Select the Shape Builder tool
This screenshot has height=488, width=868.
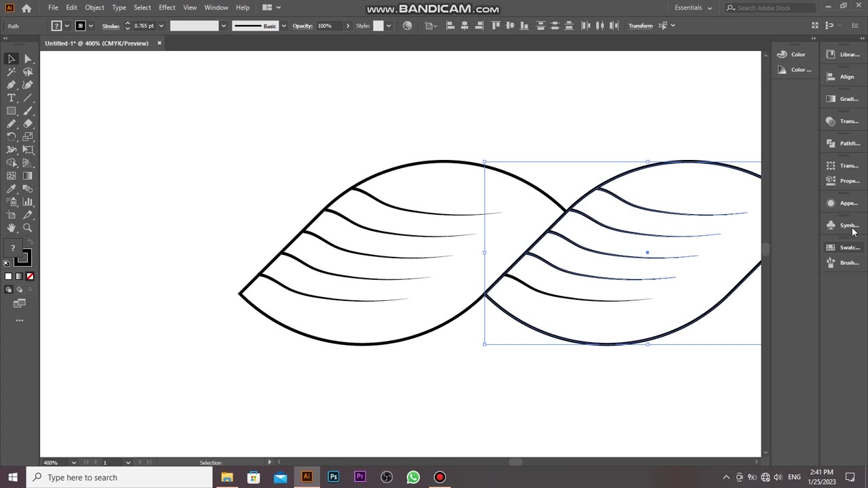point(12,163)
